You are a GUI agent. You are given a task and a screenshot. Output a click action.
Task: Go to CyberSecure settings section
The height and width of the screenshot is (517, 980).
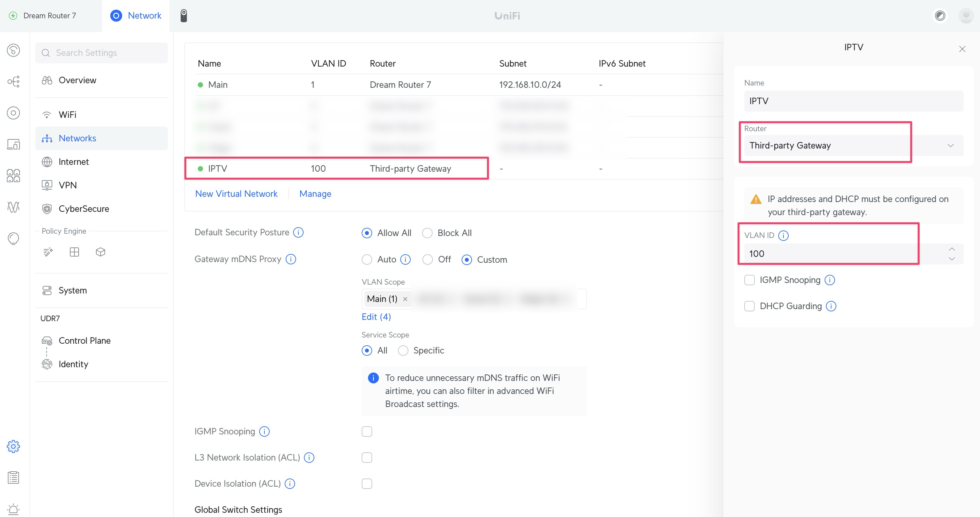pos(84,209)
